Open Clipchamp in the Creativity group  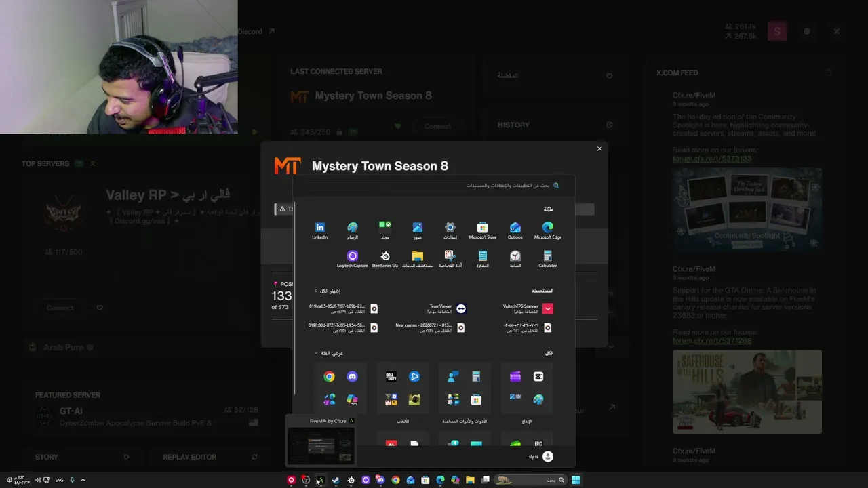pyautogui.click(x=515, y=377)
